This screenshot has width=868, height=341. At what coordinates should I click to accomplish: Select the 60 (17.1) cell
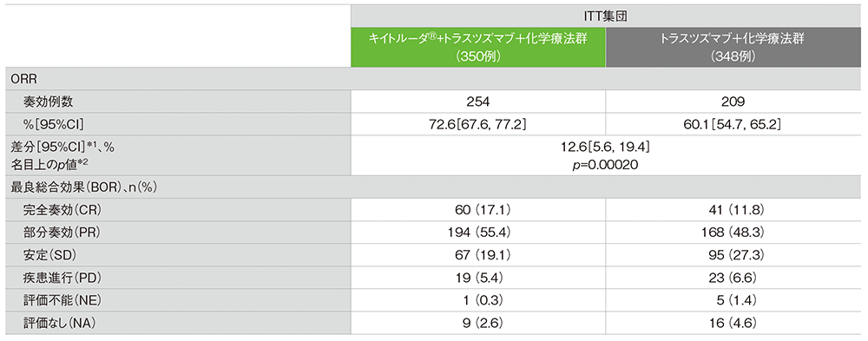tap(478, 210)
